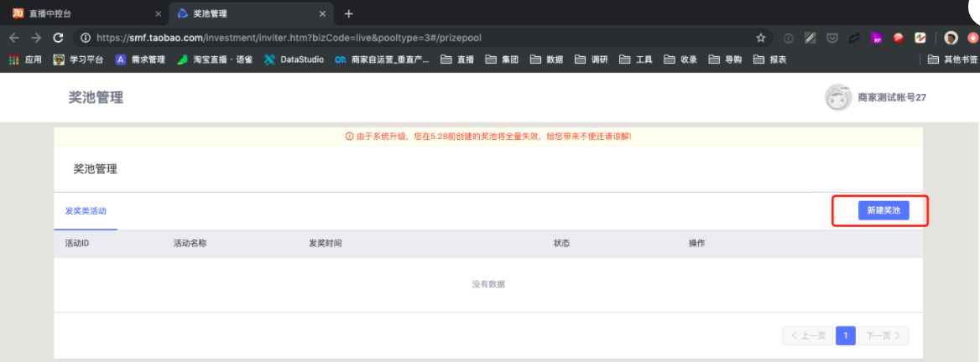Open the 应用 apps shortcut
The height and width of the screenshot is (362, 980).
(25, 60)
